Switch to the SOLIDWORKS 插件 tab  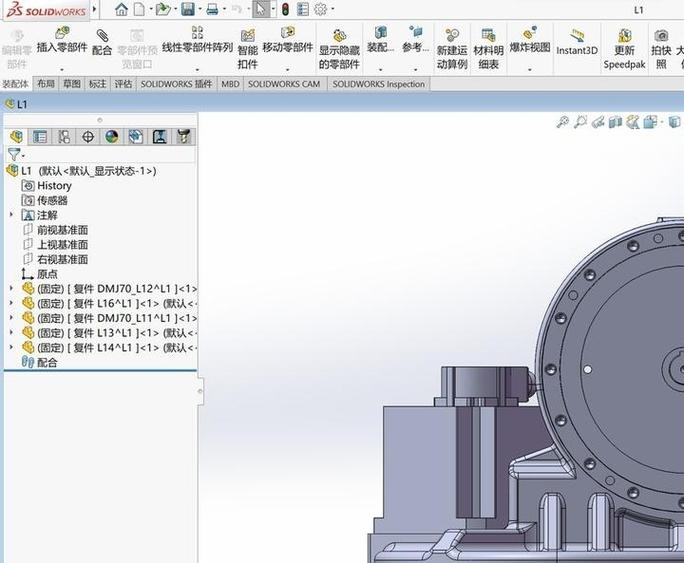176,84
